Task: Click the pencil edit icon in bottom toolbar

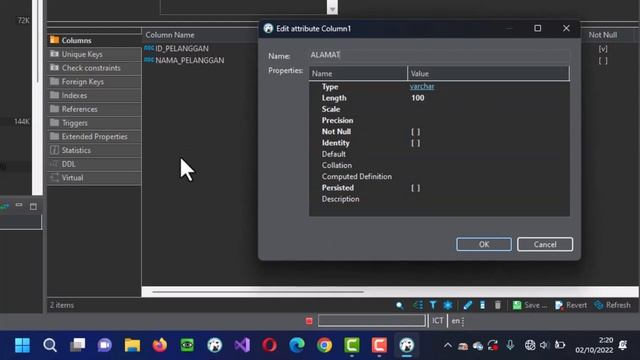Action: point(468,305)
